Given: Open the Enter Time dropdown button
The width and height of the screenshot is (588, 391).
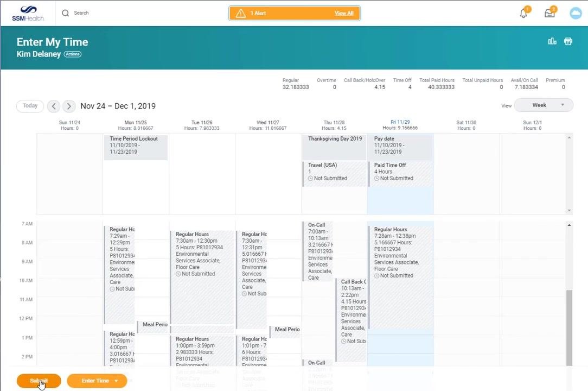Looking at the screenshot, I should coord(97,381).
